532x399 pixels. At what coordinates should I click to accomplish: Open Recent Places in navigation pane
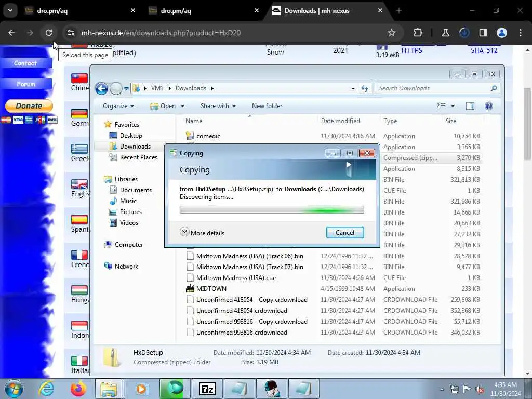tap(138, 157)
